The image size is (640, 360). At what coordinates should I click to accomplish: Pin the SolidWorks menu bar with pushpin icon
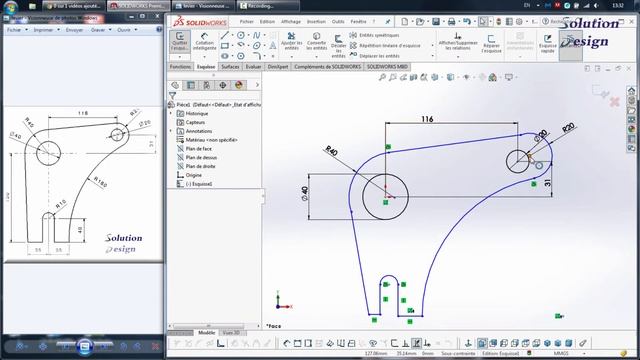[x=388, y=21]
